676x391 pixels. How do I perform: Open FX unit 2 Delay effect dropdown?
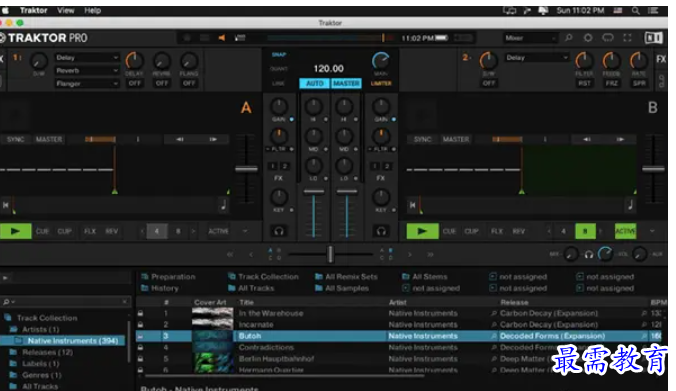(x=537, y=57)
